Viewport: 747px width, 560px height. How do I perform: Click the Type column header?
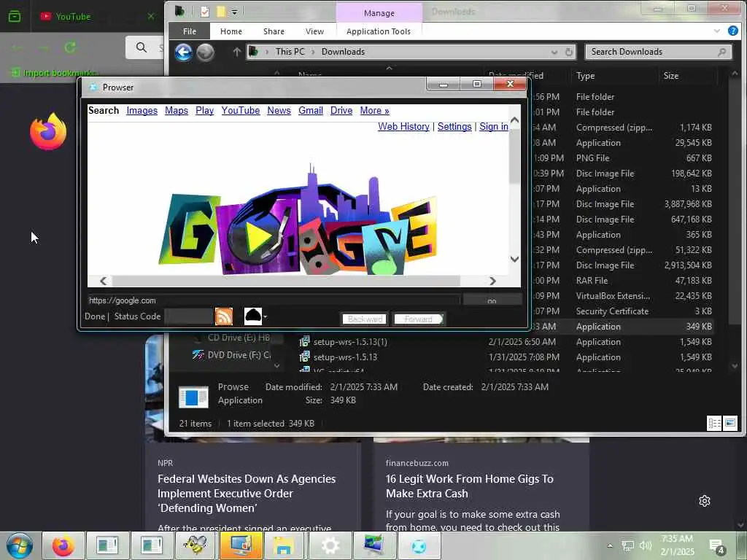pos(586,76)
